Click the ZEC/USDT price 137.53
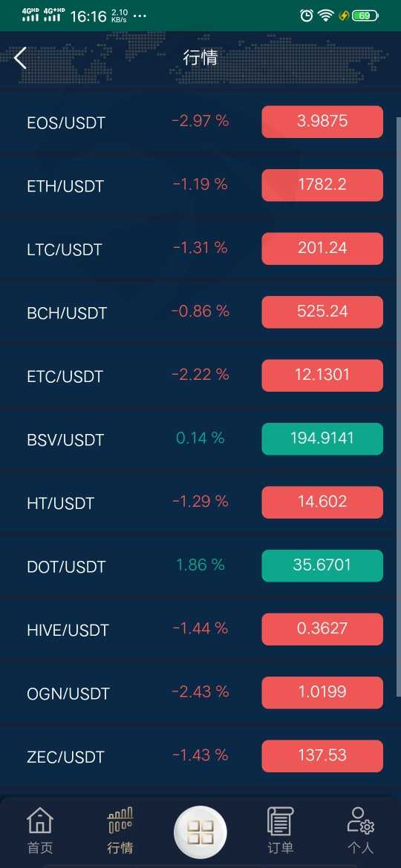This screenshot has height=868, width=401. point(322,756)
